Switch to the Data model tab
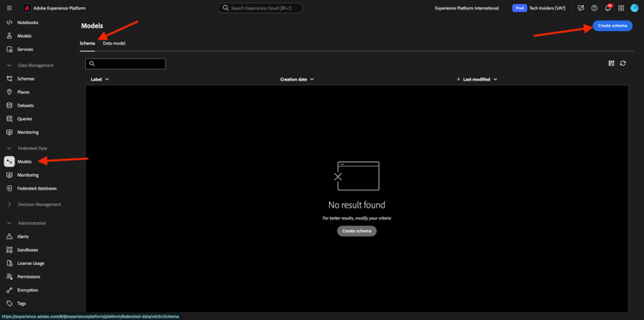The width and height of the screenshot is (644, 320). (x=114, y=43)
